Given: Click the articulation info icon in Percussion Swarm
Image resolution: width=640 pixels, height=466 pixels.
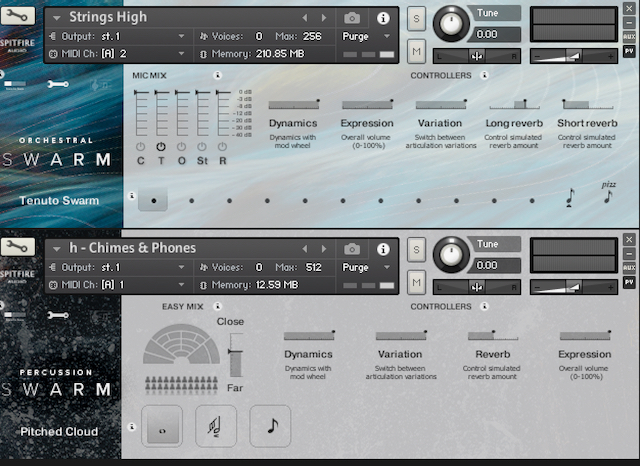Looking at the screenshot, I should [x=131, y=427].
